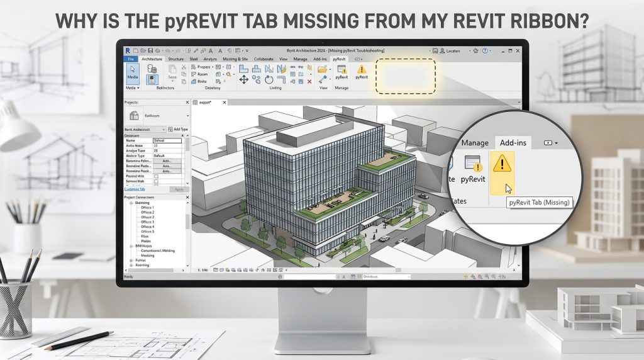The image size is (644, 360).
Task: Click the Room tool in ribbon
Action: [x=199, y=74]
